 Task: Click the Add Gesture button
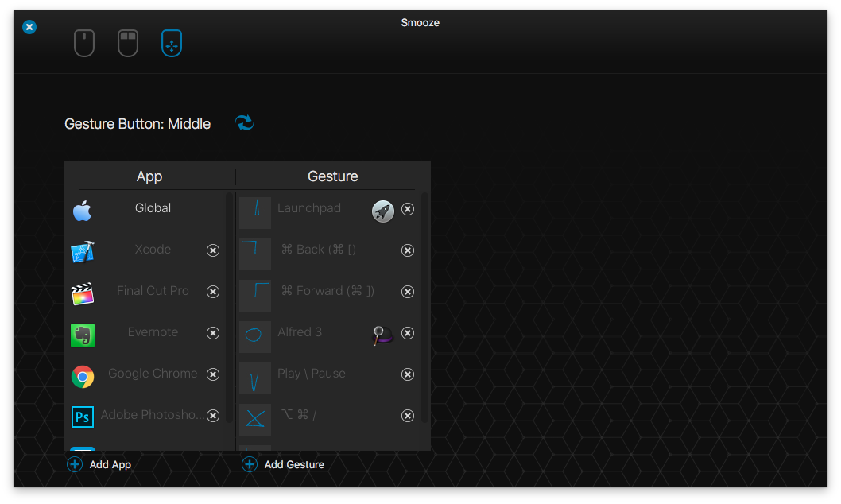[283, 464]
